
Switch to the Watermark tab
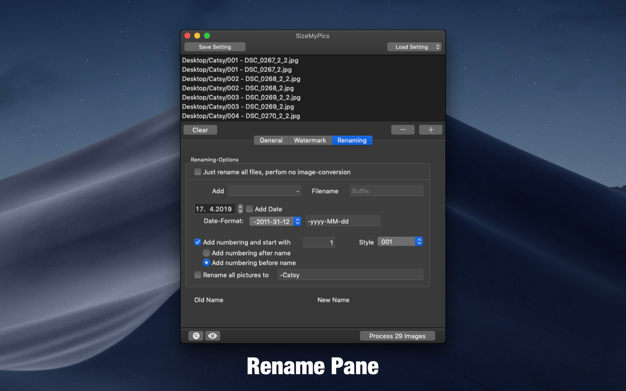point(310,140)
